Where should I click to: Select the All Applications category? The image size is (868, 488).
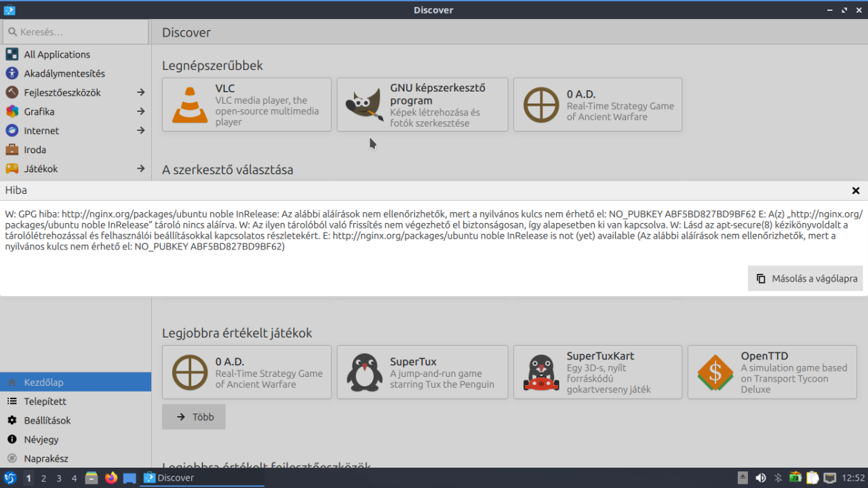click(x=75, y=54)
